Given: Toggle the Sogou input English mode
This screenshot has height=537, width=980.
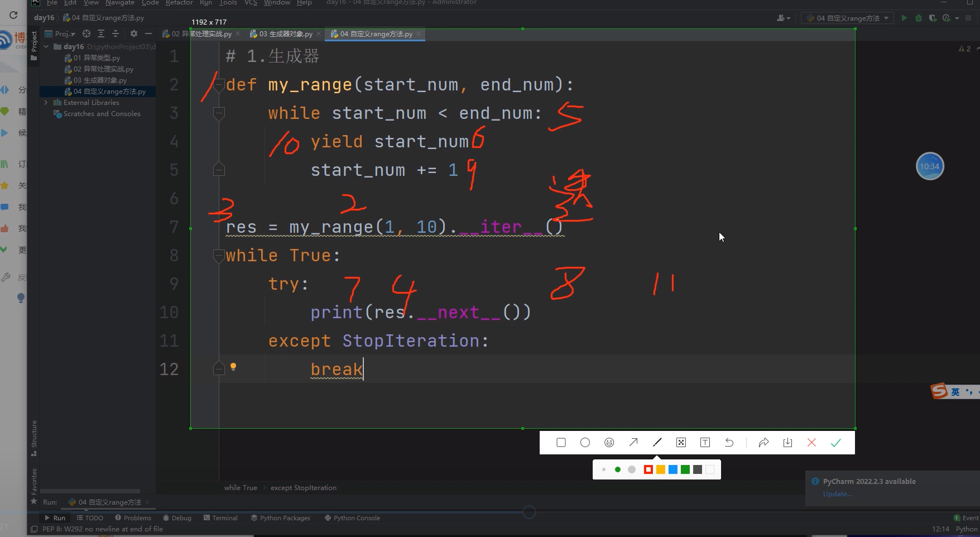Looking at the screenshot, I should pyautogui.click(x=955, y=392).
